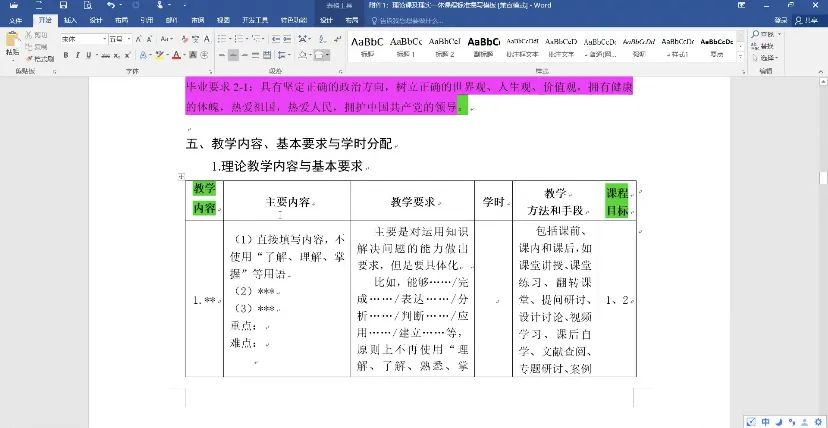
Task: Apply the 标题 1 heading style
Action: (406, 45)
